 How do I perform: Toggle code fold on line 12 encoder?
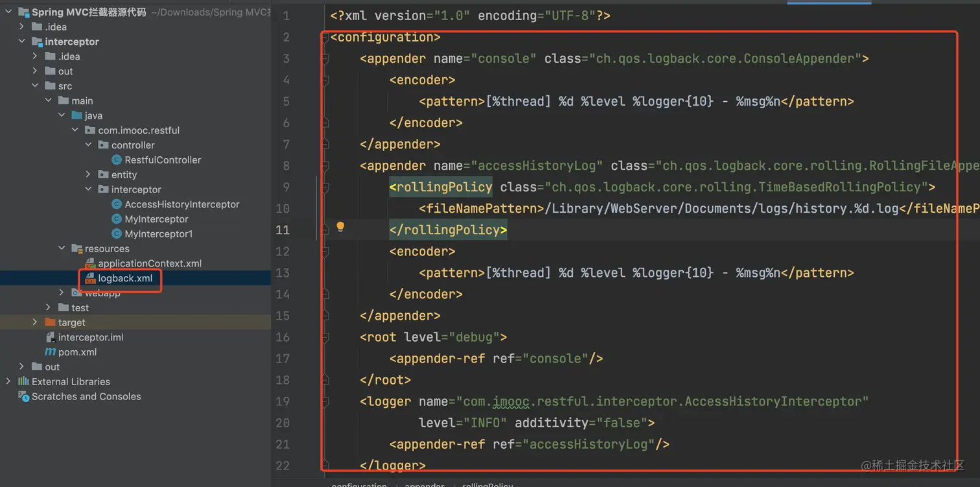coord(325,251)
